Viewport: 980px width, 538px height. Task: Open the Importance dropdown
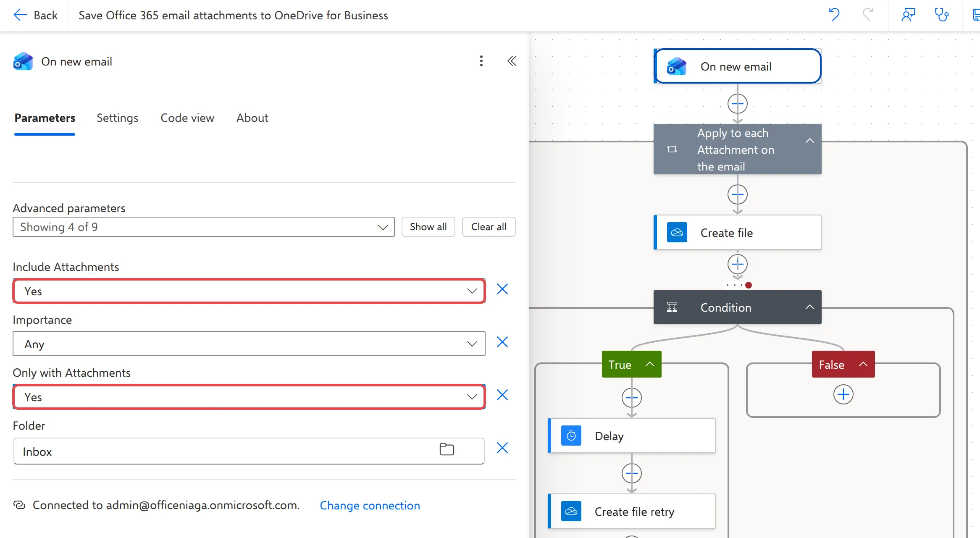coord(249,344)
